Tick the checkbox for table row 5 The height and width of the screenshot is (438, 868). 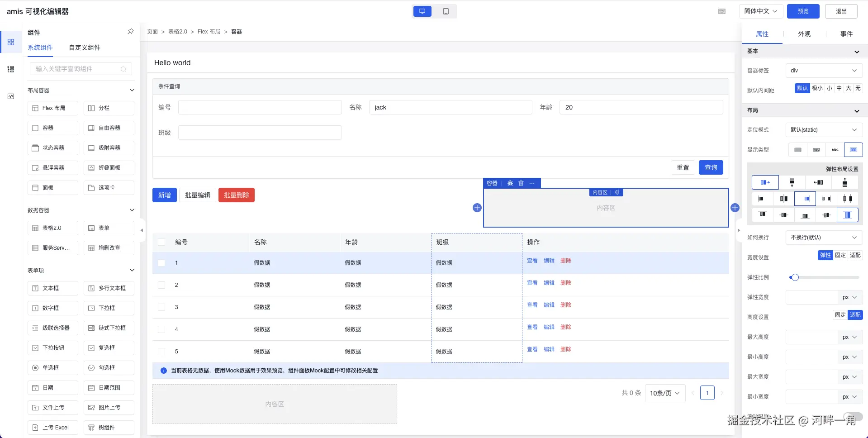(161, 352)
